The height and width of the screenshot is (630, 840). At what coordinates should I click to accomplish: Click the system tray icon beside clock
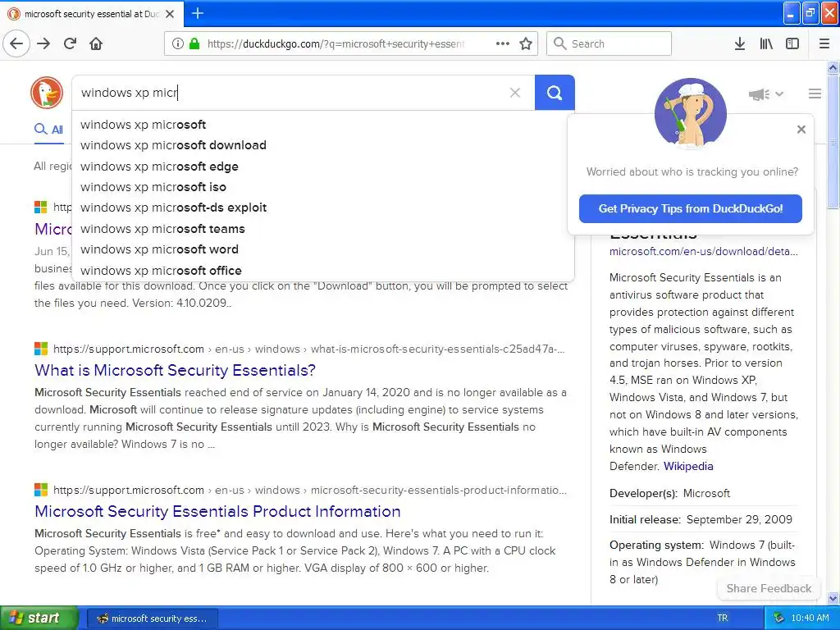[x=779, y=618]
